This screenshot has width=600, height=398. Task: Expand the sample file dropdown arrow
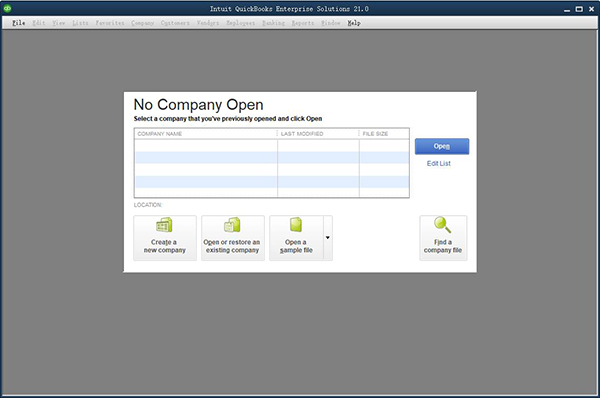(x=328, y=238)
